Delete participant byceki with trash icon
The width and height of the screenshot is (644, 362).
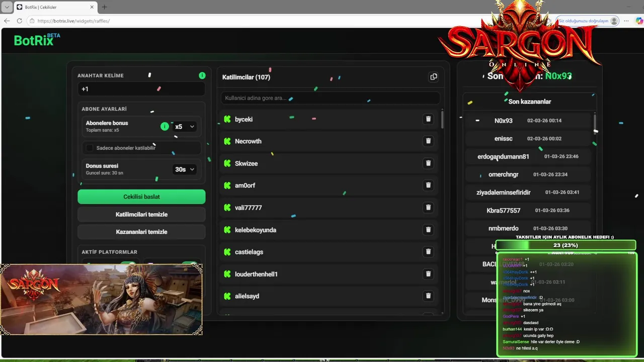pyautogui.click(x=428, y=119)
